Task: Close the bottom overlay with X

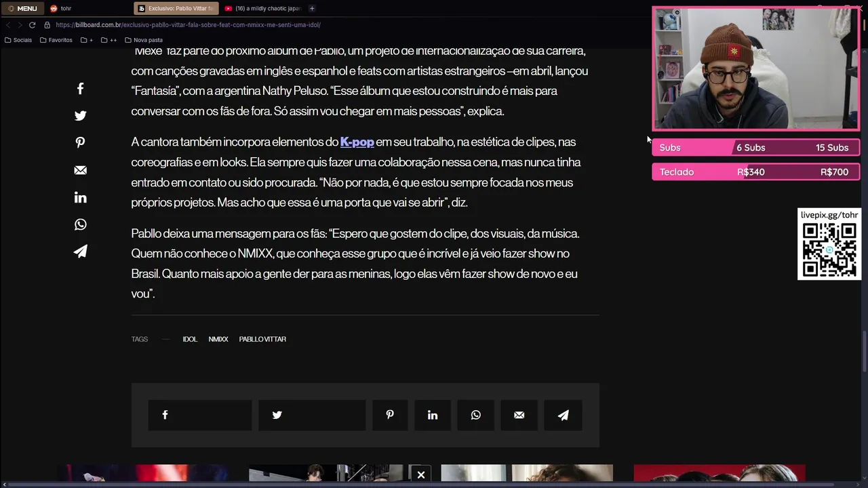Action: [x=421, y=474]
